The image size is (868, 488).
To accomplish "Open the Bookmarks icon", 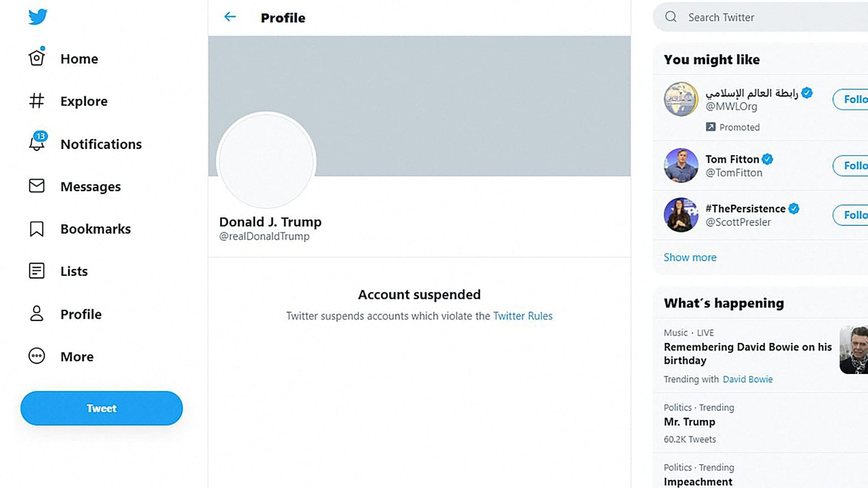I will pyautogui.click(x=37, y=229).
